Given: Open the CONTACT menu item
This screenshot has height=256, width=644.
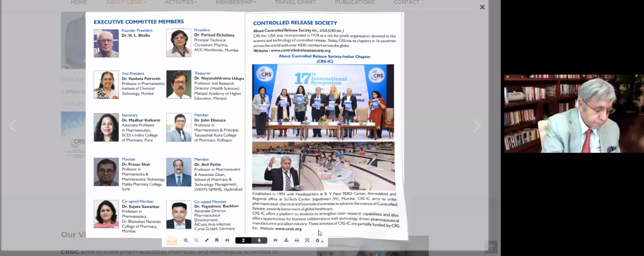Looking at the screenshot, I should (x=406, y=2).
